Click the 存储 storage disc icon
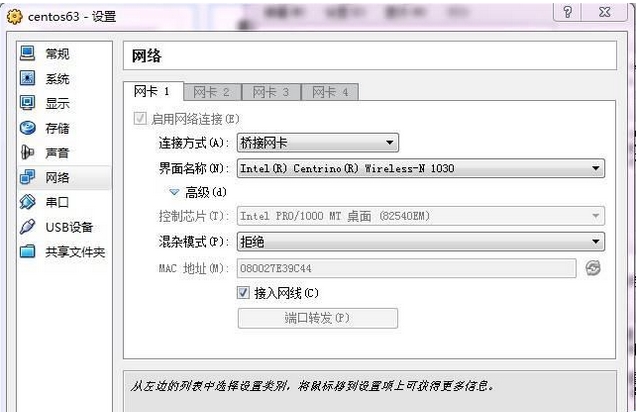 (28, 128)
